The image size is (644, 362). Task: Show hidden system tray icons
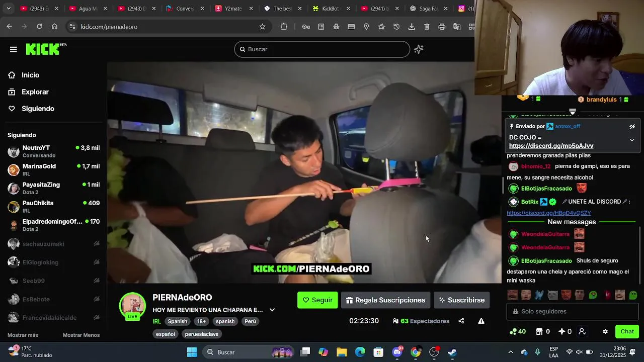pos(511,352)
